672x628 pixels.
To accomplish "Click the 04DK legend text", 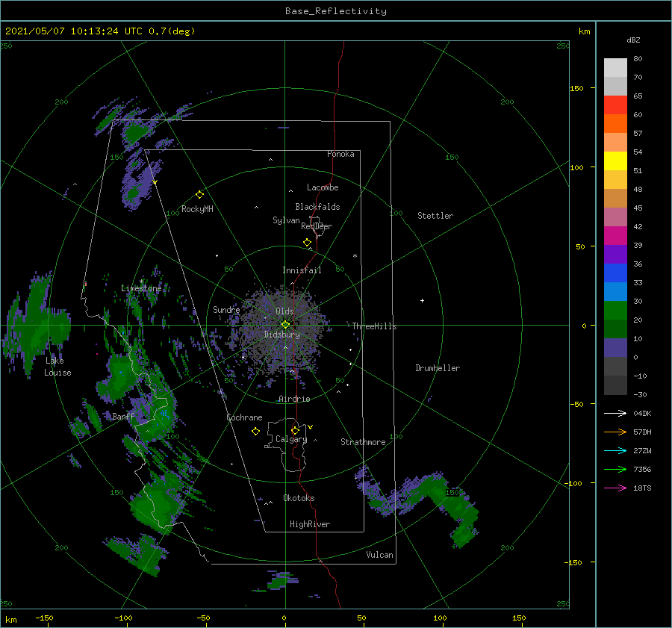I will [642, 413].
